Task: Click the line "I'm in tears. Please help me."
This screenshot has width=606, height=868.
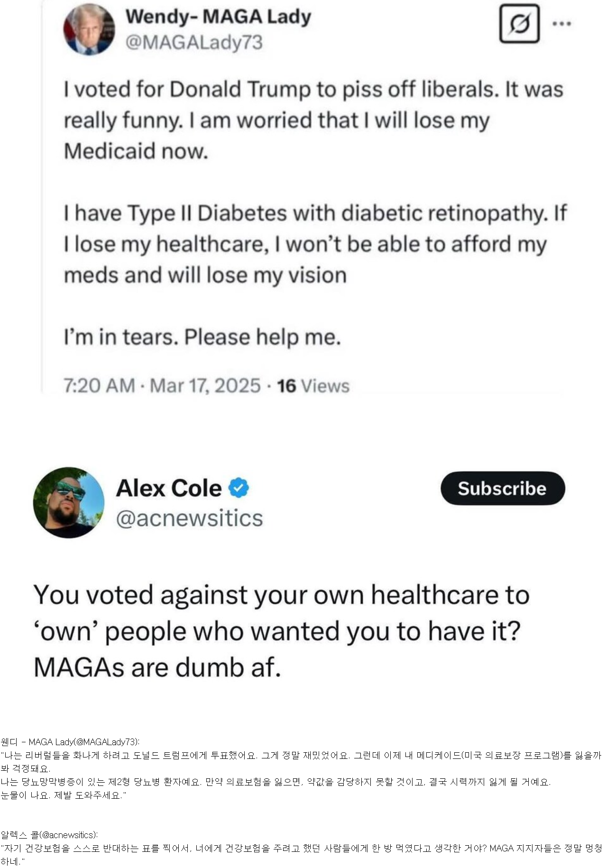Action: [202, 337]
